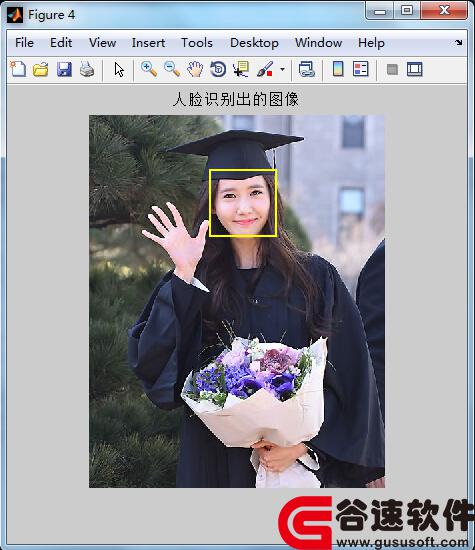This screenshot has width=475, height=550.
Task: Choose the Data Cursor tool
Action: point(241,69)
